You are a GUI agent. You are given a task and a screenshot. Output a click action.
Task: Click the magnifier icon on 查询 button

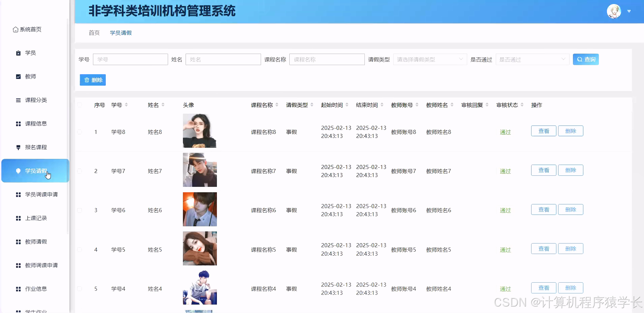tap(580, 59)
